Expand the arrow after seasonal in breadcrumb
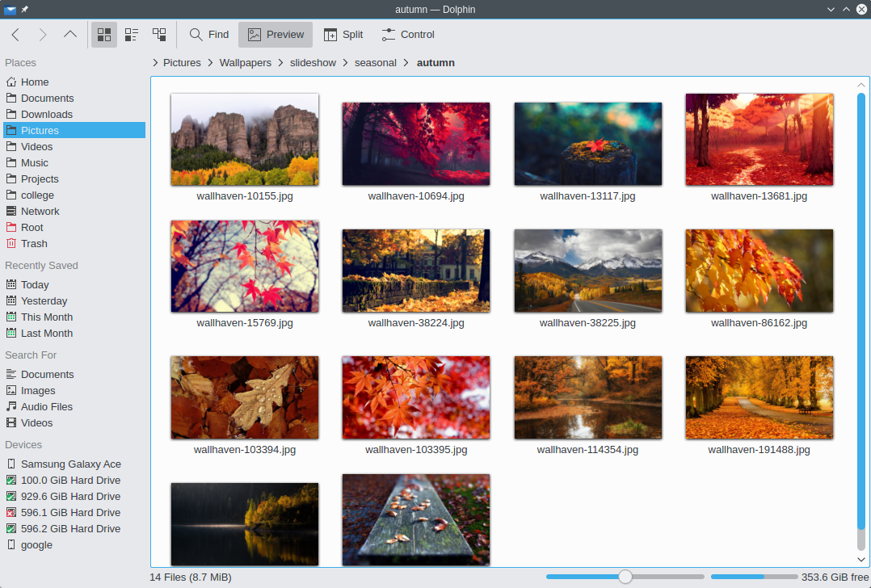 coord(406,62)
